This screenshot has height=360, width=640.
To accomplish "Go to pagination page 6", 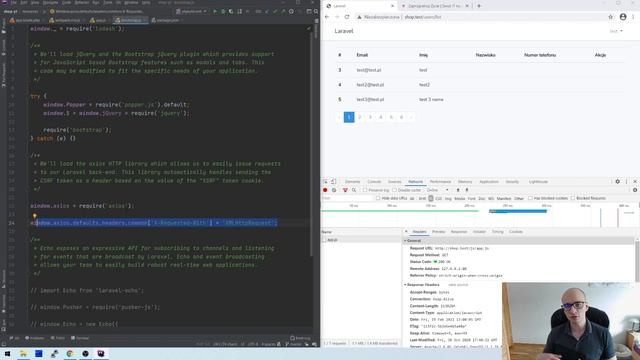I will click(x=402, y=117).
